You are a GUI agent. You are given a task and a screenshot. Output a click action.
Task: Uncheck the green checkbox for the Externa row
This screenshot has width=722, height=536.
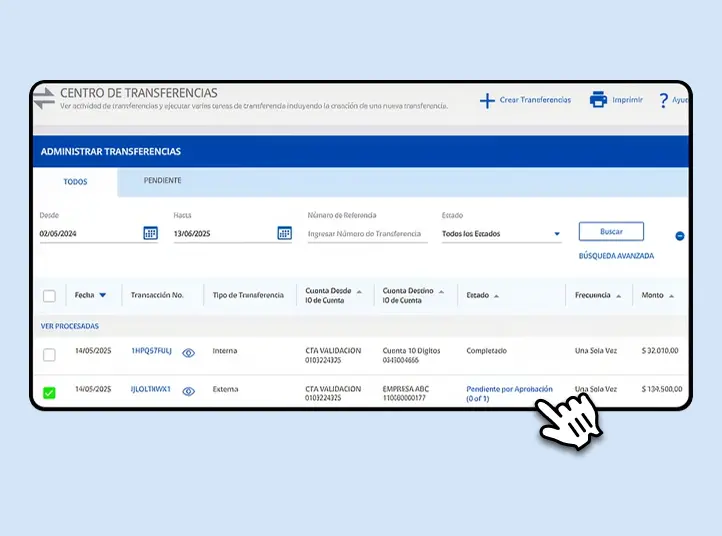(x=49, y=392)
